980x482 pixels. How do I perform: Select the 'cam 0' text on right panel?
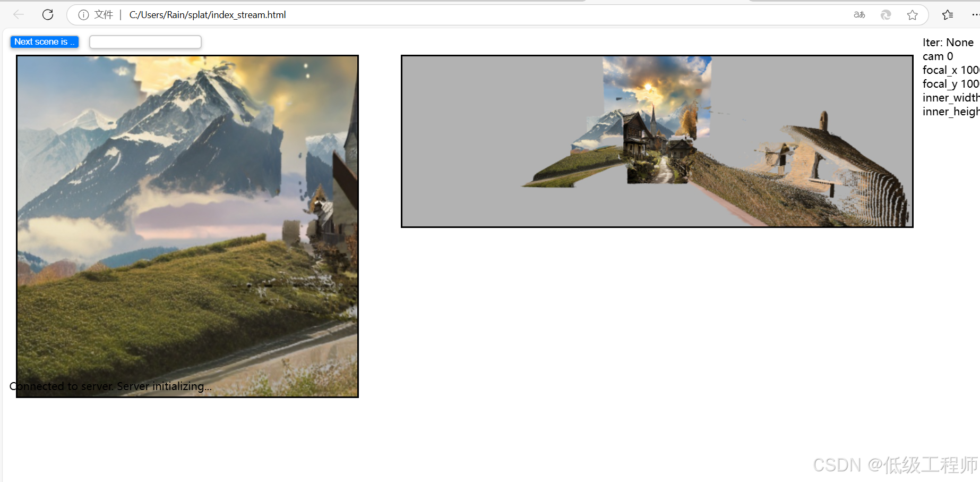pyautogui.click(x=938, y=56)
